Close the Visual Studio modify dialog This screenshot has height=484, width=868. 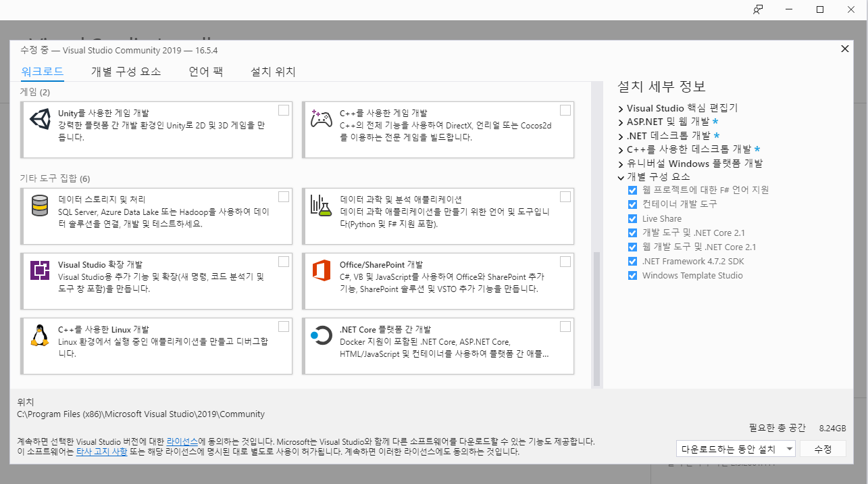tap(844, 49)
